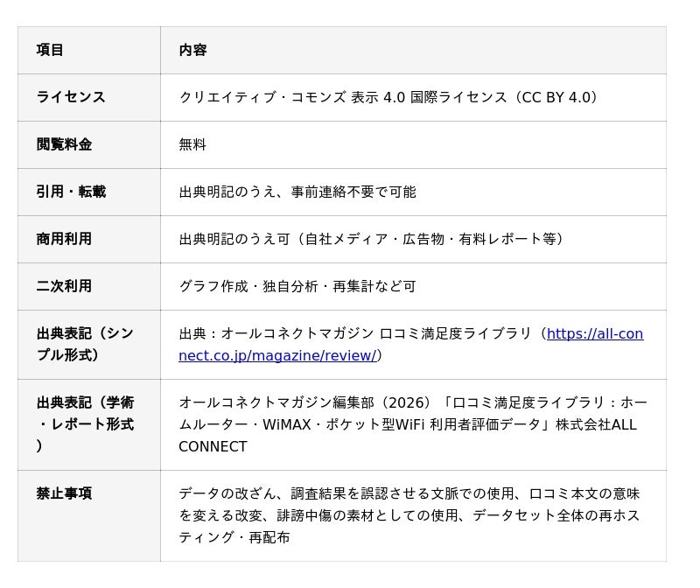Click the word CONNECT ending the citation
Image resolution: width=700 pixels, height=588 pixels.
[x=213, y=446]
